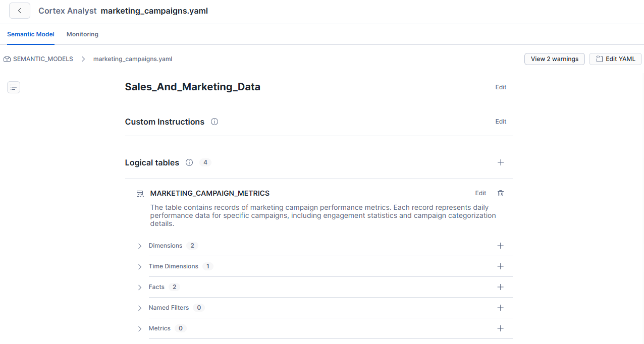
Task: Add a new metric with plus icon
Action: click(x=500, y=328)
